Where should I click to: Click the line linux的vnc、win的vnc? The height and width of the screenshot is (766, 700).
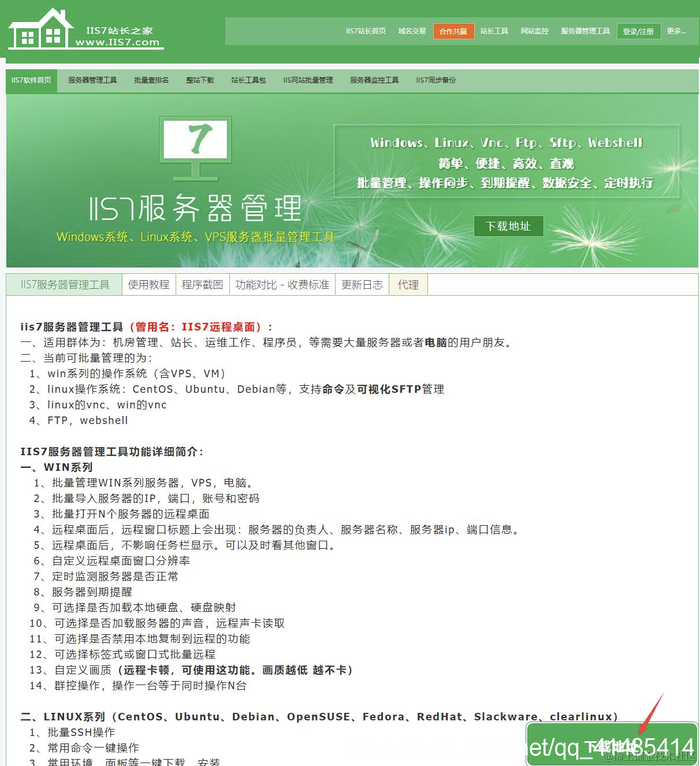(107, 405)
